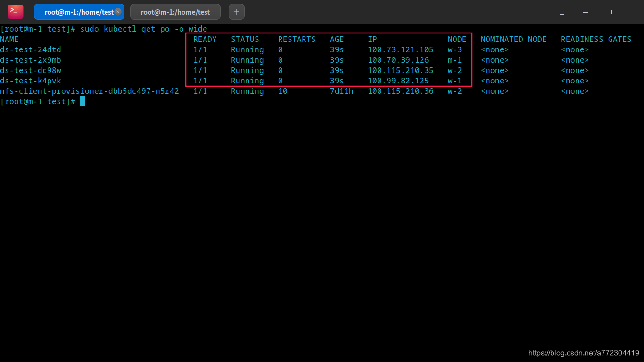Click the READINESS GATES column header
Image resolution: width=644 pixels, height=362 pixels.
click(596, 40)
